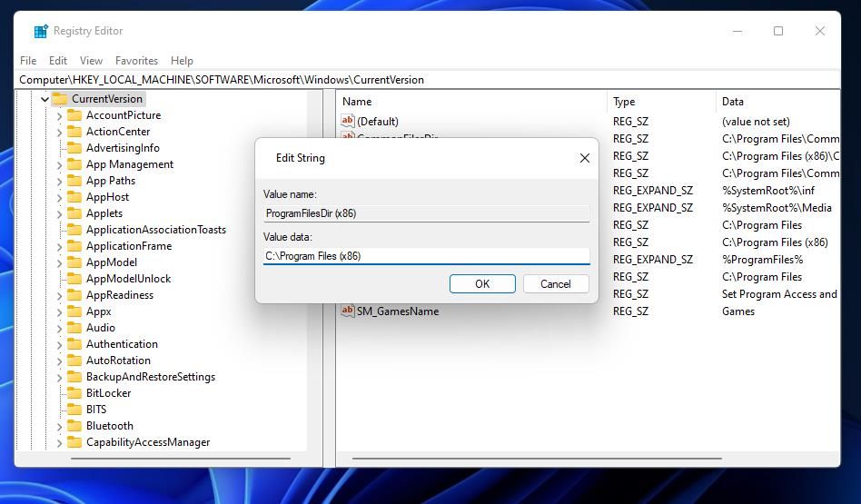Click the Value data input field
861x504 pixels.
click(x=426, y=256)
